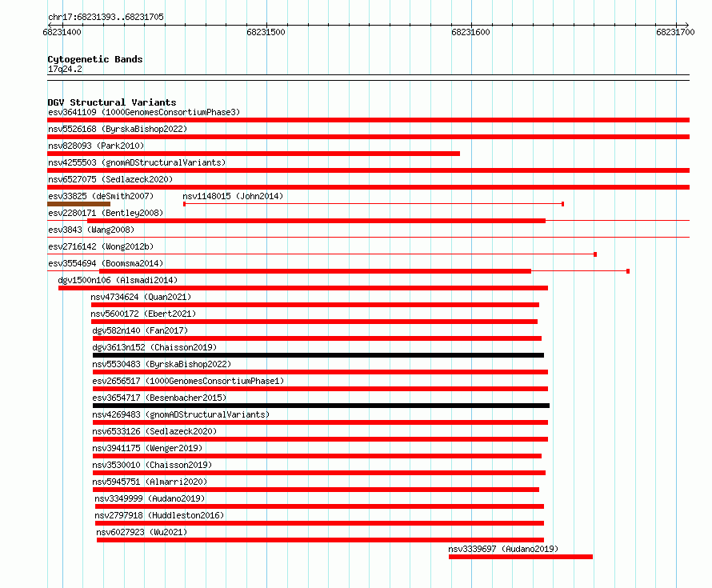
Task: Click the black esv3654717 Besenbacher2015 bar
Action: click(x=321, y=406)
